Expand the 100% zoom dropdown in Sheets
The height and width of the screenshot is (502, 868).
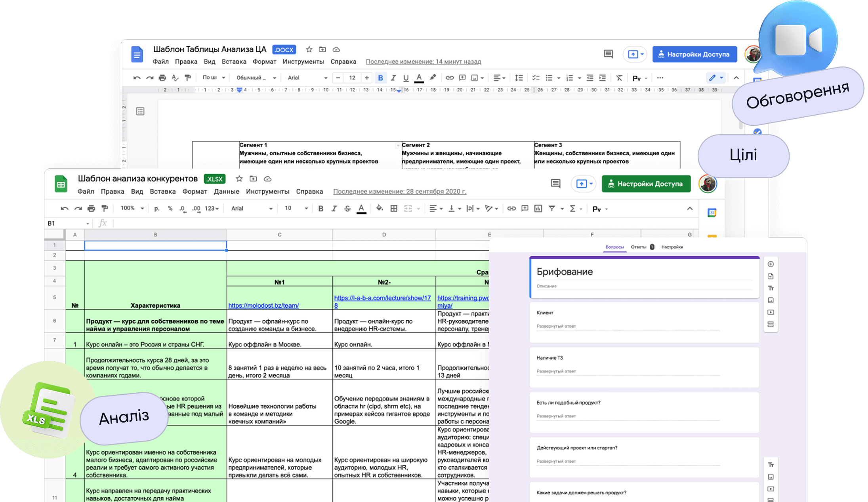[132, 208]
